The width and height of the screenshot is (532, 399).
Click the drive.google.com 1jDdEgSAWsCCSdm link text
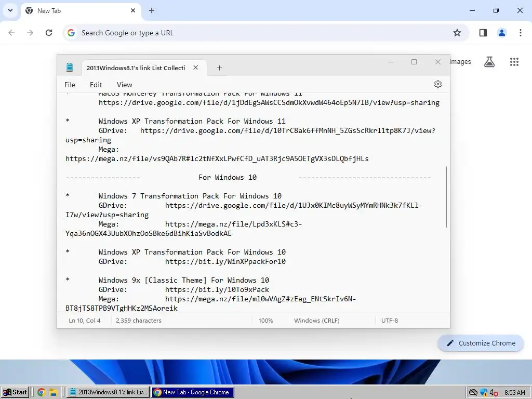[x=269, y=102]
